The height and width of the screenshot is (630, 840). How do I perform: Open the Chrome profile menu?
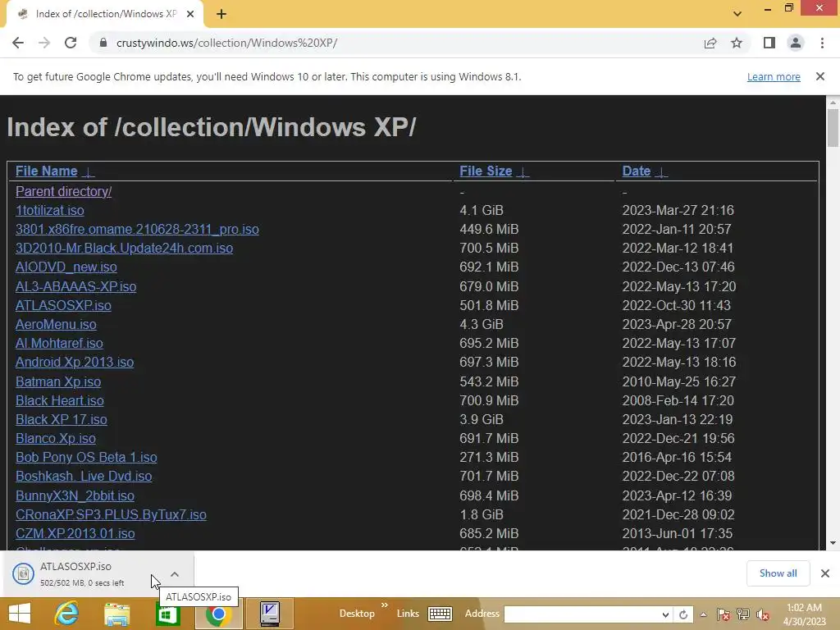coord(796,43)
